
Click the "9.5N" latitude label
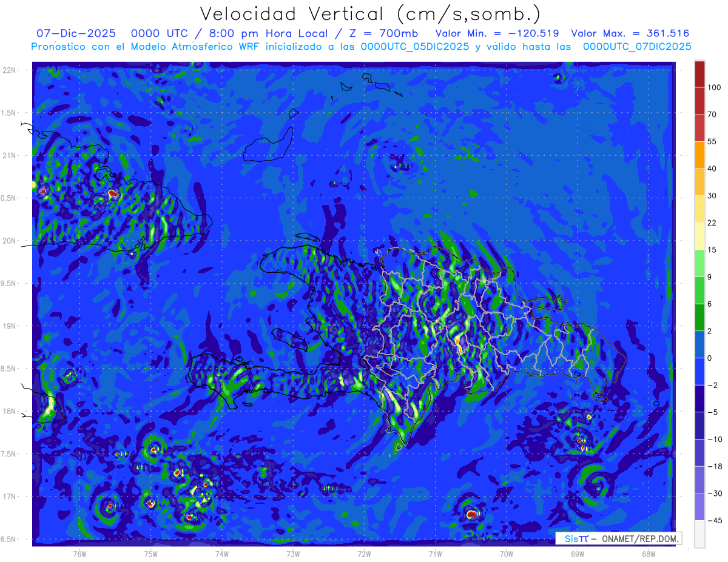click(x=9, y=284)
